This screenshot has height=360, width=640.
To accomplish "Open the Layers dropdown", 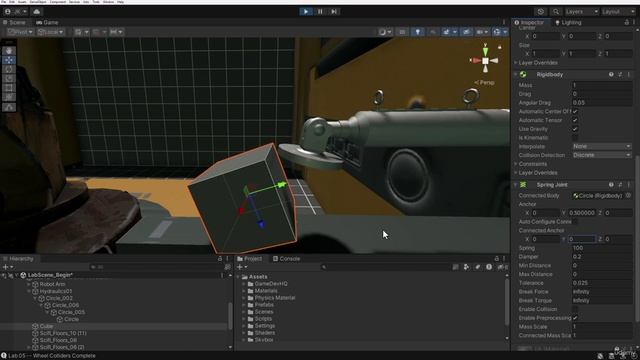I will 582,12.
